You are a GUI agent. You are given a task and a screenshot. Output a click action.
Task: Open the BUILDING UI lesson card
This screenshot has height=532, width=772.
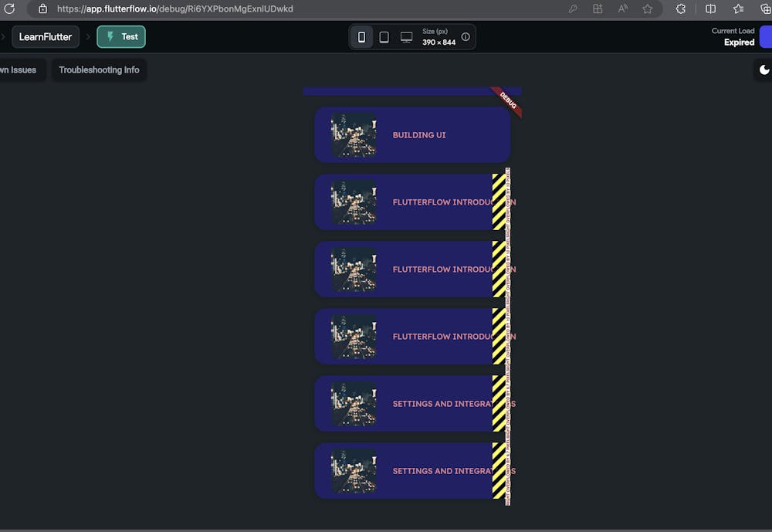[x=412, y=135]
